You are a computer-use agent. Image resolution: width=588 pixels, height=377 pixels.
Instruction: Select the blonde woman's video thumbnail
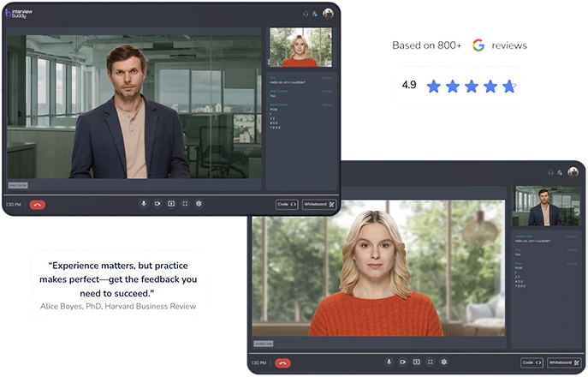pyautogui.click(x=300, y=47)
